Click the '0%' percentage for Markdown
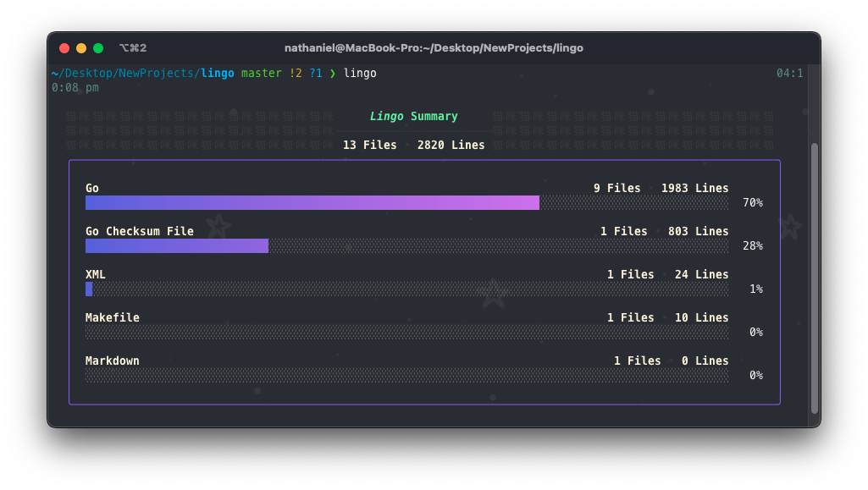The width and height of the screenshot is (868, 490). [x=756, y=375]
